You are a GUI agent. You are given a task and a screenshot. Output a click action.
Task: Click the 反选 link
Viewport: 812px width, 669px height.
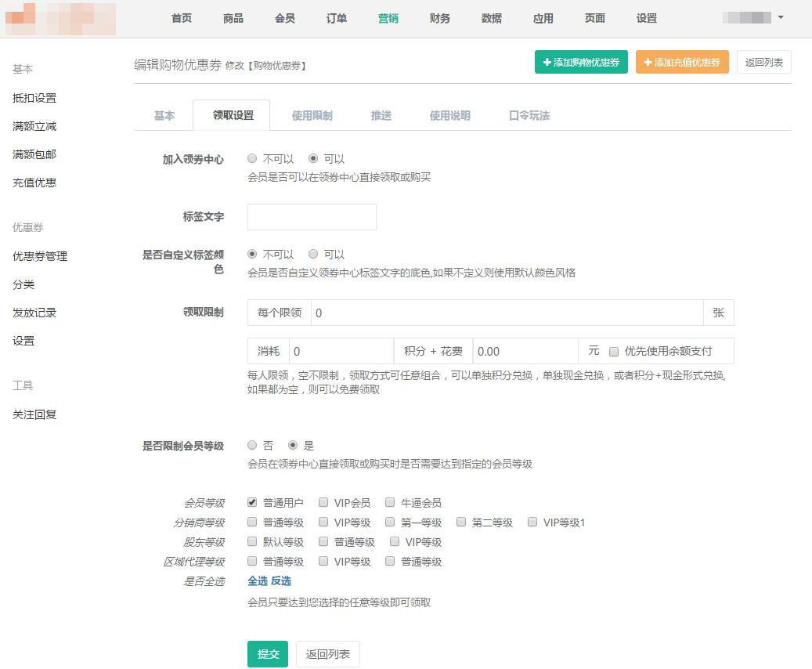pyautogui.click(x=281, y=580)
